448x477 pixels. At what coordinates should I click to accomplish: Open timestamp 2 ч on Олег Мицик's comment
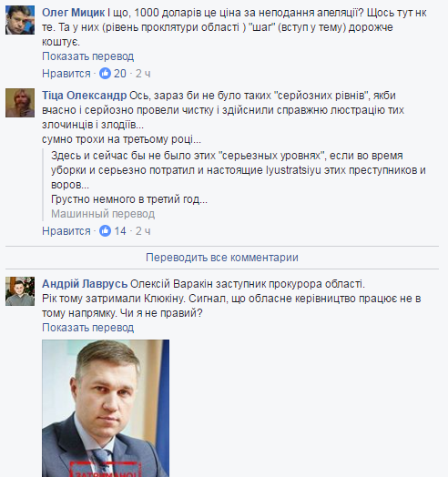143,74
